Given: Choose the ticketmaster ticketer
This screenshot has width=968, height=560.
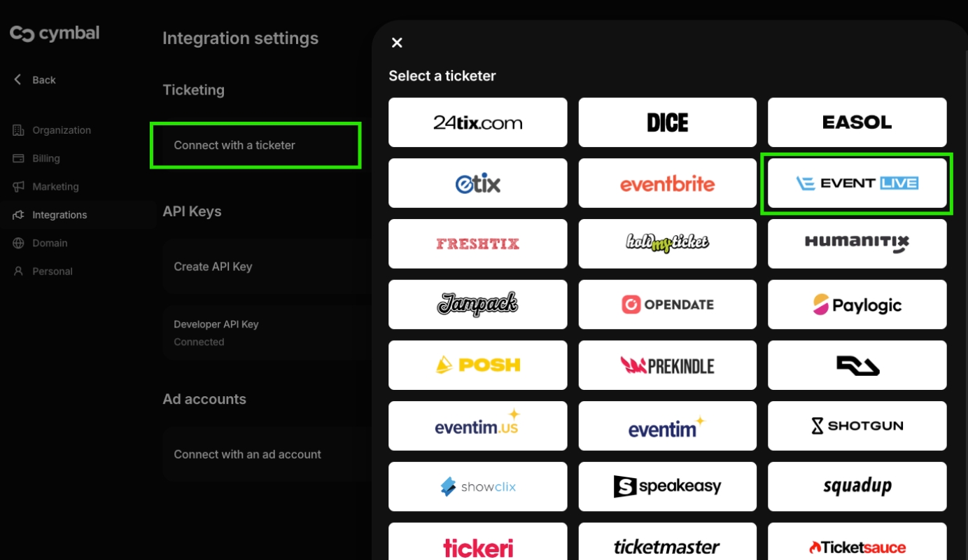Looking at the screenshot, I should coord(667,542).
